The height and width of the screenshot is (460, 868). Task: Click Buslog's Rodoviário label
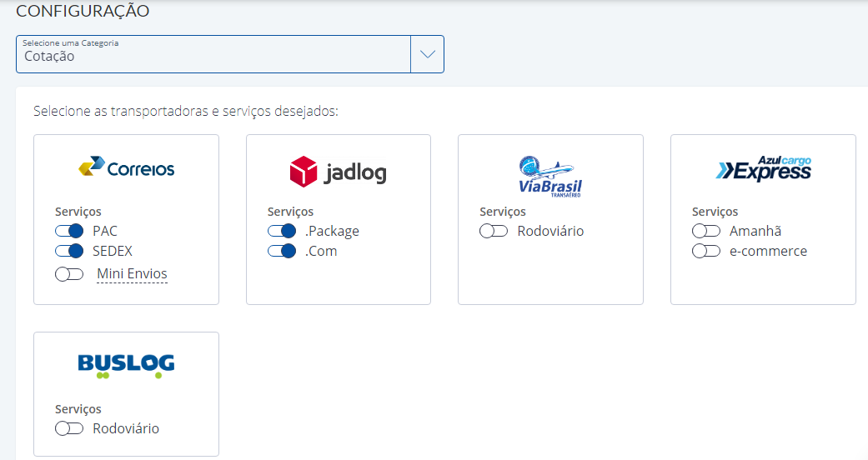126,428
